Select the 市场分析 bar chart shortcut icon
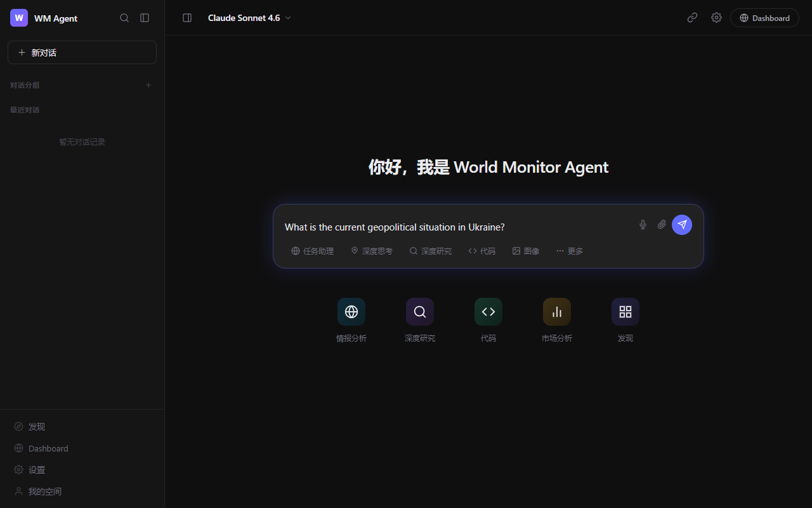812x508 pixels. [557, 312]
